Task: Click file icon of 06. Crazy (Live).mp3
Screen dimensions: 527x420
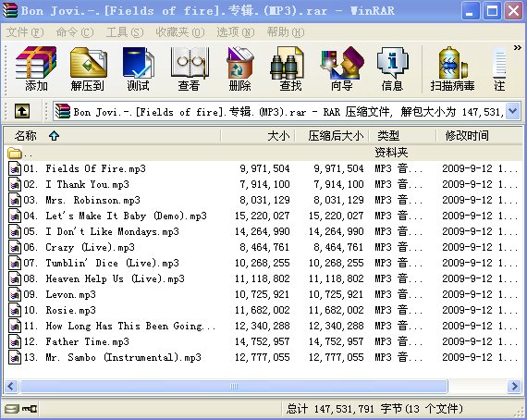Action: [x=15, y=247]
